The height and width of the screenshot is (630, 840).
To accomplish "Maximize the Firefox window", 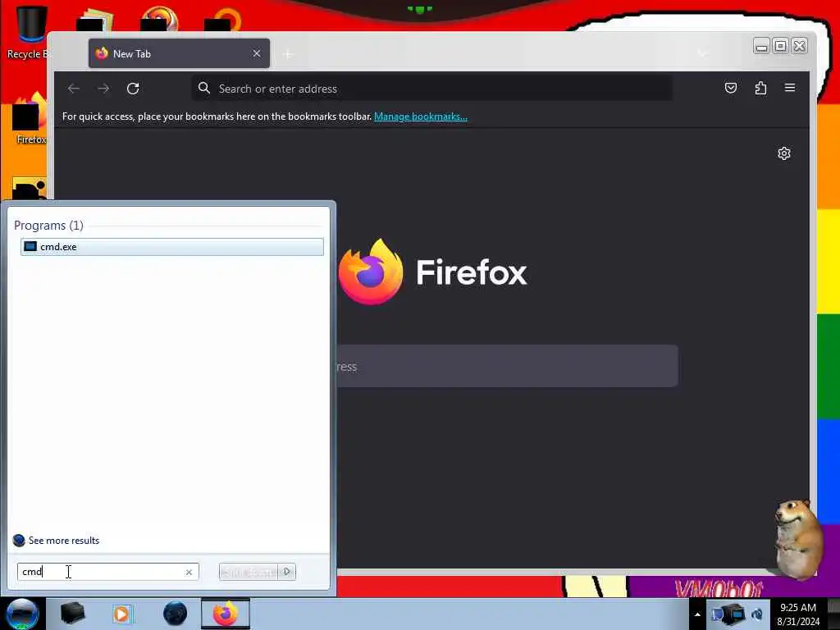I will point(781,46).
